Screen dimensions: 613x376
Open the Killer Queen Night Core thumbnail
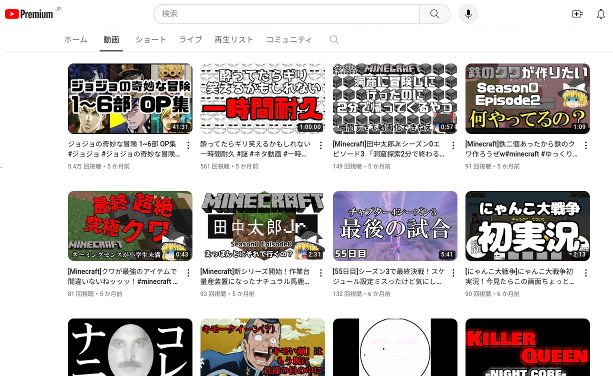click(x=528, y=347)
